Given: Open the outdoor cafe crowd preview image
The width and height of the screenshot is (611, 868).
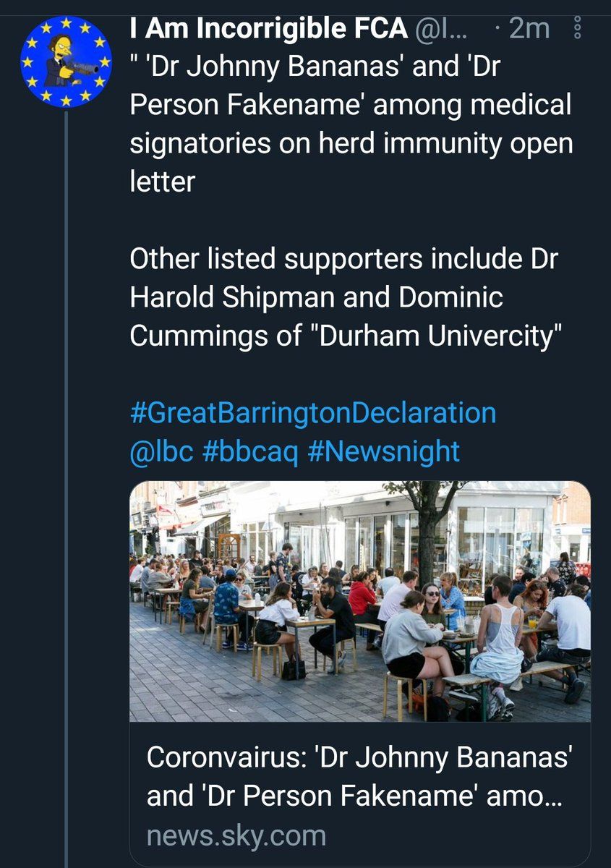Looking at the screenshot, I should (x=360, y=602).
